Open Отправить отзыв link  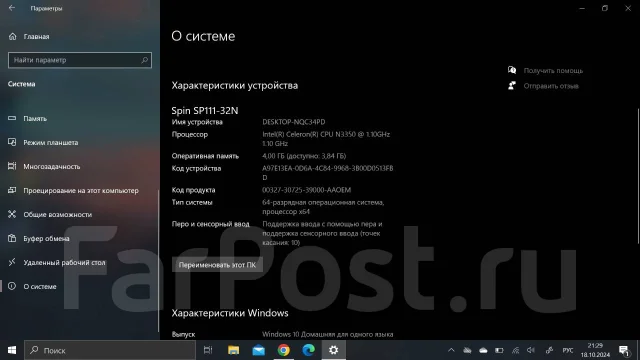pos(551,86)
